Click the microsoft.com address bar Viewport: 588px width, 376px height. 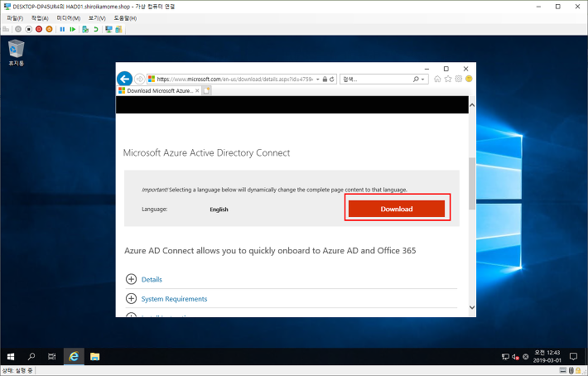click(234, 80)
